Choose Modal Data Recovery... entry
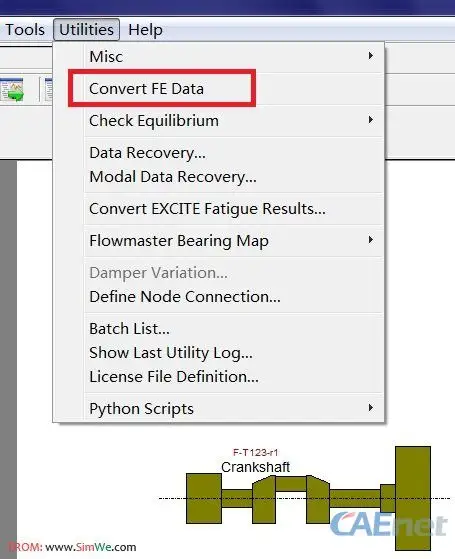This screenshot has height=559, width=455. pyautogui.click(x=173, y=177)
